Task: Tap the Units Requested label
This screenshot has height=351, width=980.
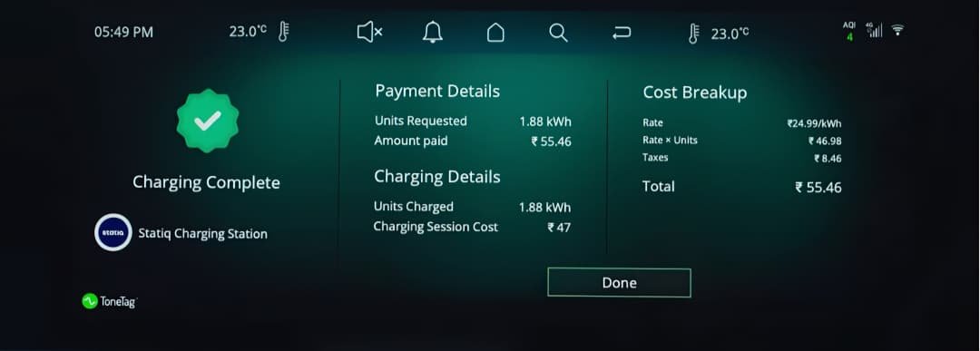Action: pyautogui.click(x=421, y=121)
